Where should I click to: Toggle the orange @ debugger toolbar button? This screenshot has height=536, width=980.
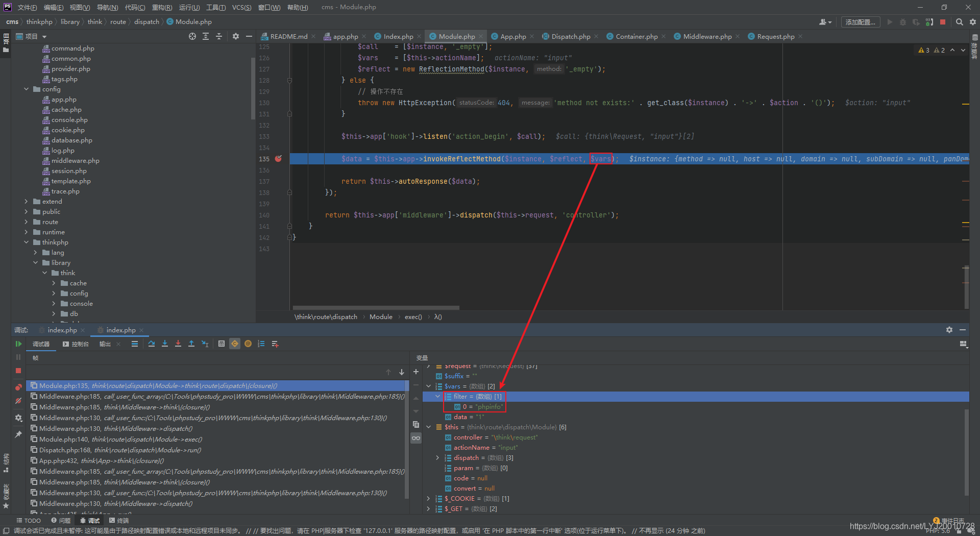point(248,344)
